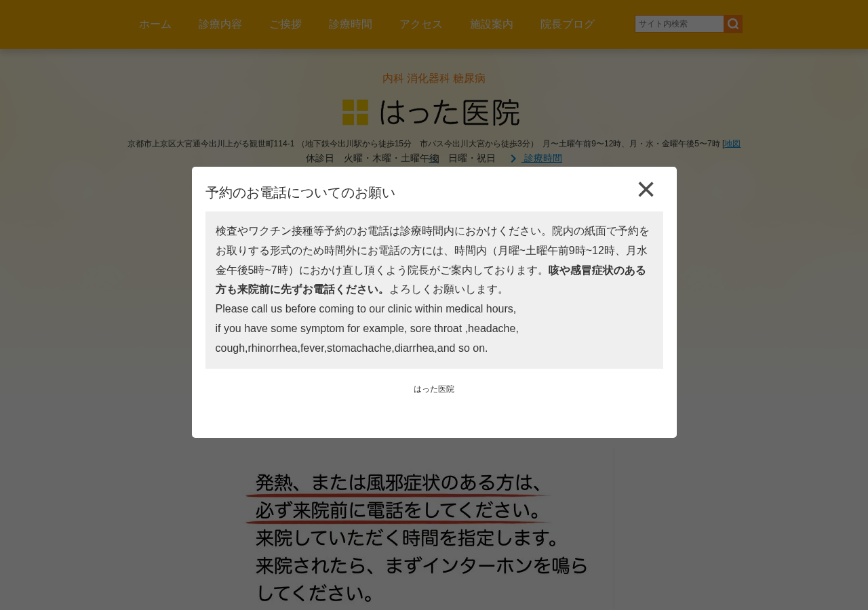Image resolution: width=868 pixels, height=610 pixels.
Task: Submit the site search magnifier button
Action: point(733,24)
